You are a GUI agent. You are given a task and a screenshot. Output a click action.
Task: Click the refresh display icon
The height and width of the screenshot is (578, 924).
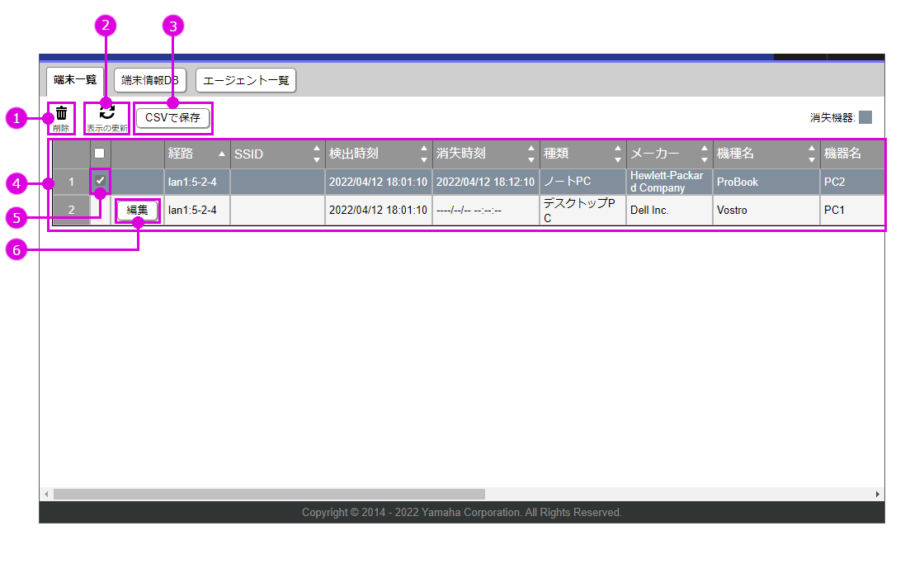[107, 113]
